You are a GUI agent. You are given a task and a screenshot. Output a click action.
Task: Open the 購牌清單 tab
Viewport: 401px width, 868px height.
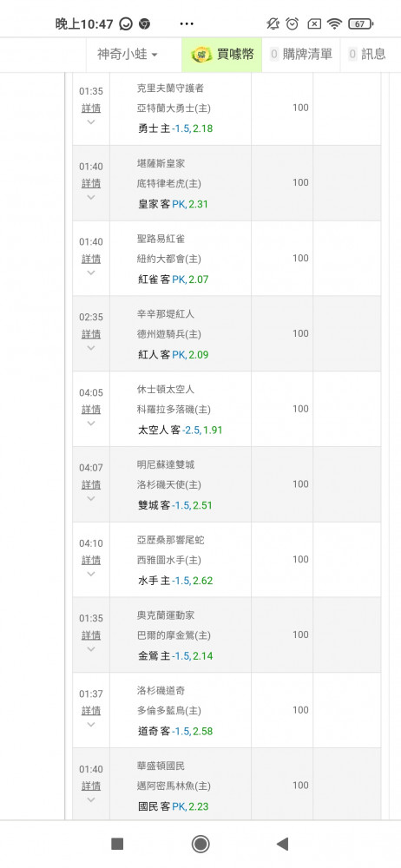point(301,54)
